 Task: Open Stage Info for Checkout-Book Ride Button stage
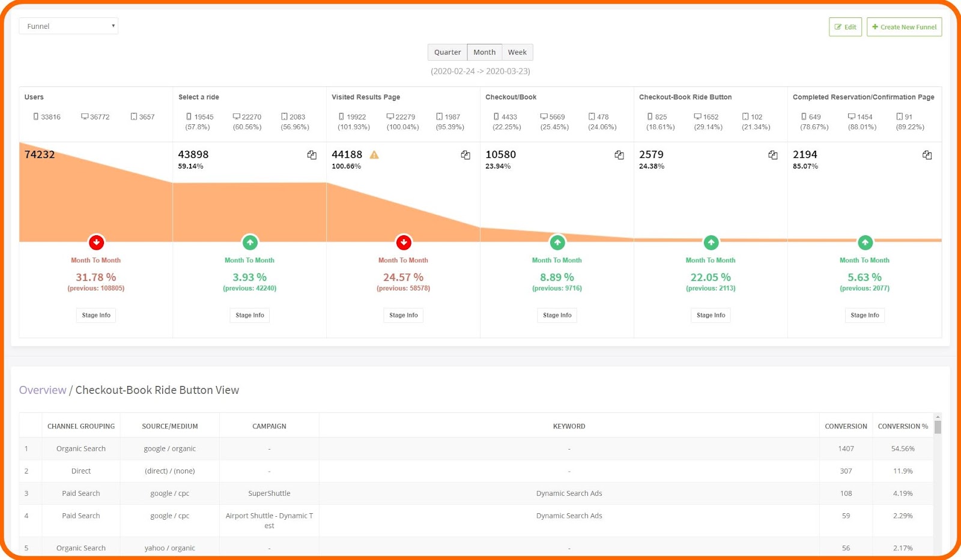click(x=711, y=315)
